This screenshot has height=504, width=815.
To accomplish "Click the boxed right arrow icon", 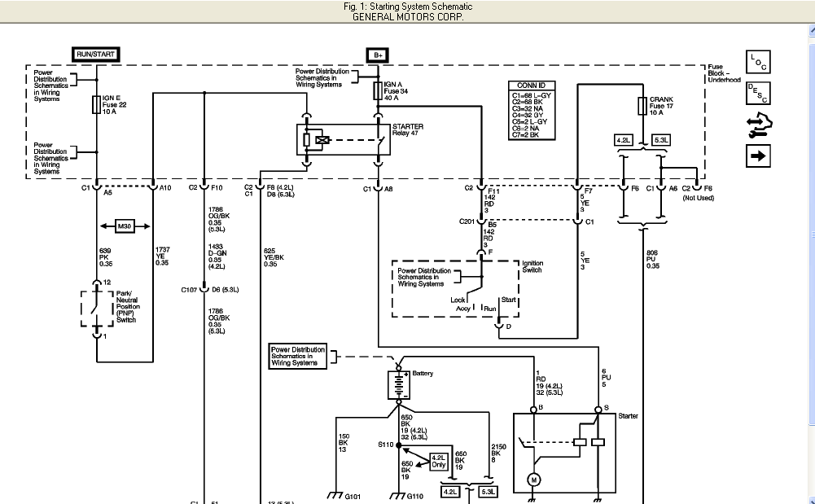I will 758,156.
